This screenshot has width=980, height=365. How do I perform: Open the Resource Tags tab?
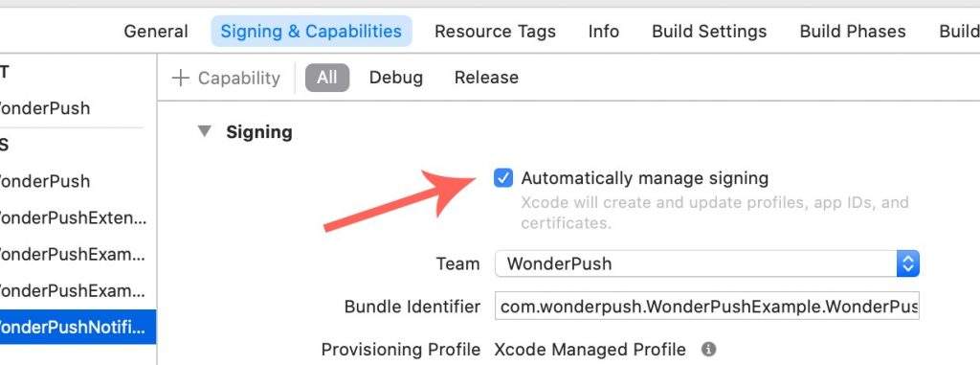coord(495,32)
